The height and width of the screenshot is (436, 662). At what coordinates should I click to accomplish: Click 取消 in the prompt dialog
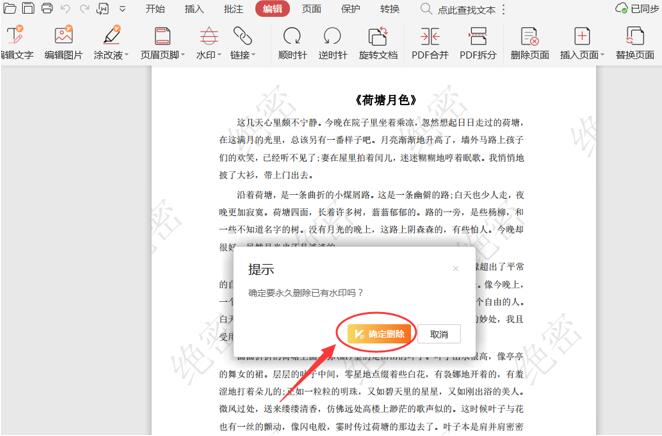[x=439, y=334]
